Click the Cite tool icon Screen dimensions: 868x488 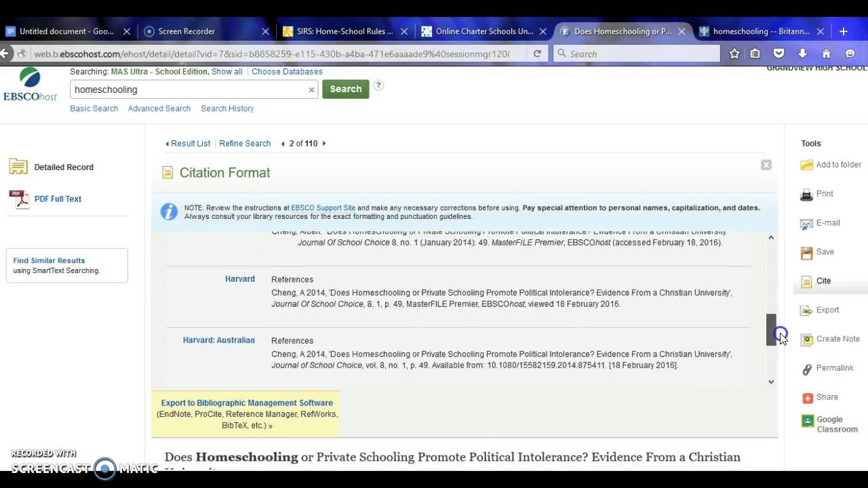tap(806, 282)
